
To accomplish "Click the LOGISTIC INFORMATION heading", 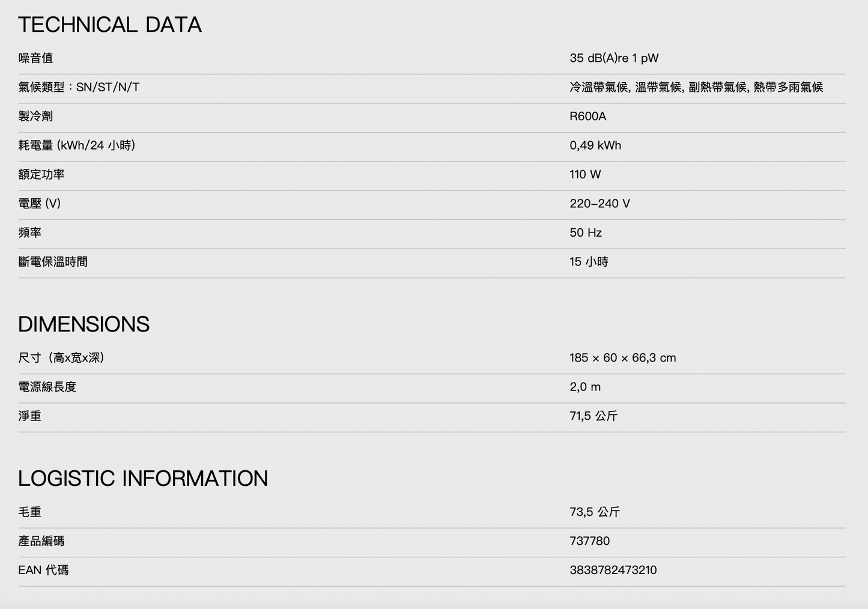I will pyautogui.click(x=143, y=479).
